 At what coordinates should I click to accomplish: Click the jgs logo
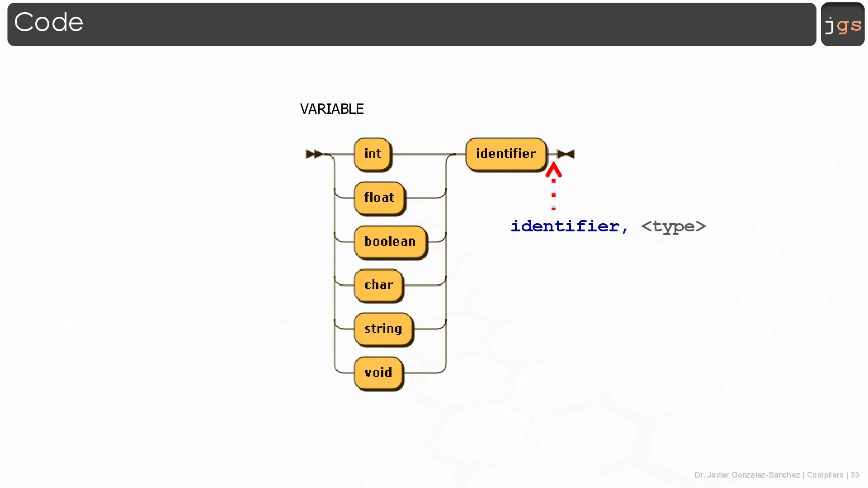843,24
